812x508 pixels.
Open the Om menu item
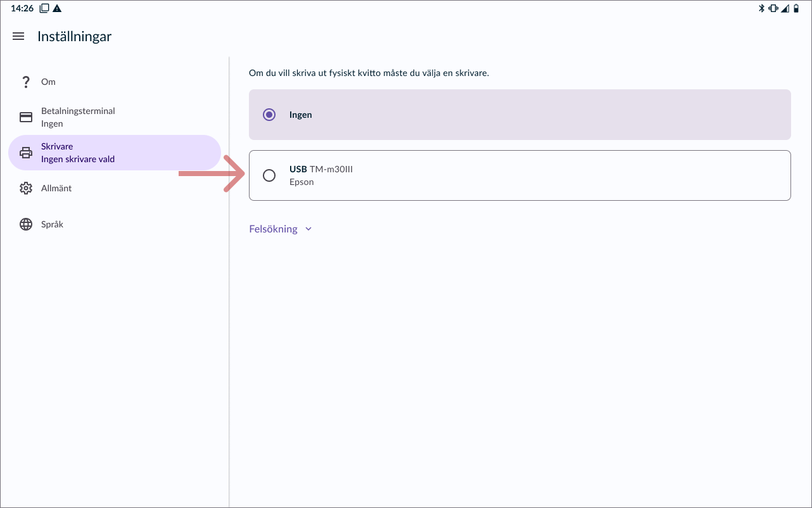click(x=114, y=82)
